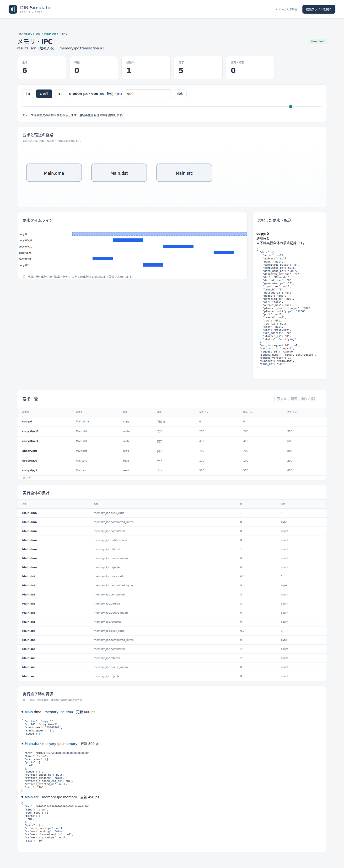Click the DIR Simulator logo icon

(x=13, y=9)
